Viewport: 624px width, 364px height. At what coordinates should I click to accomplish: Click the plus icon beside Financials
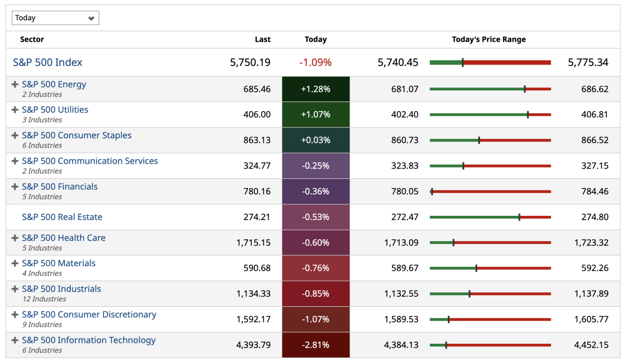tap(15, 187)
